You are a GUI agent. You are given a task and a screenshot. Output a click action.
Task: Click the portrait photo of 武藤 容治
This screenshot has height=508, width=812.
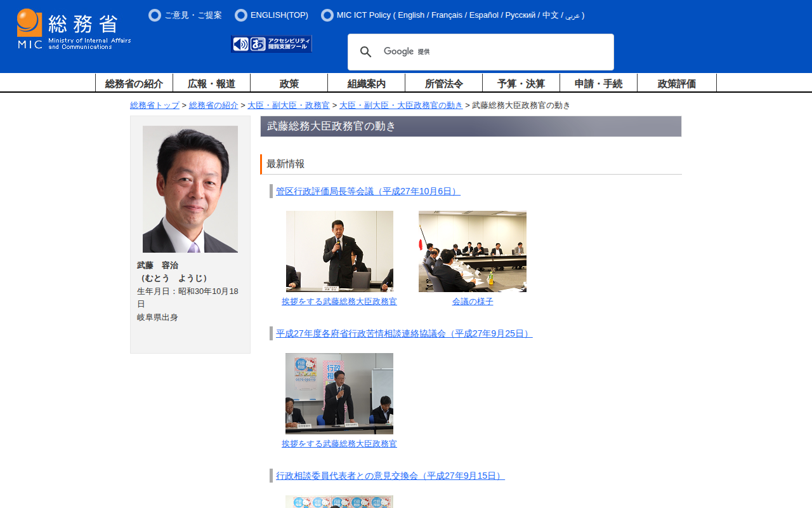coord(190,189)
